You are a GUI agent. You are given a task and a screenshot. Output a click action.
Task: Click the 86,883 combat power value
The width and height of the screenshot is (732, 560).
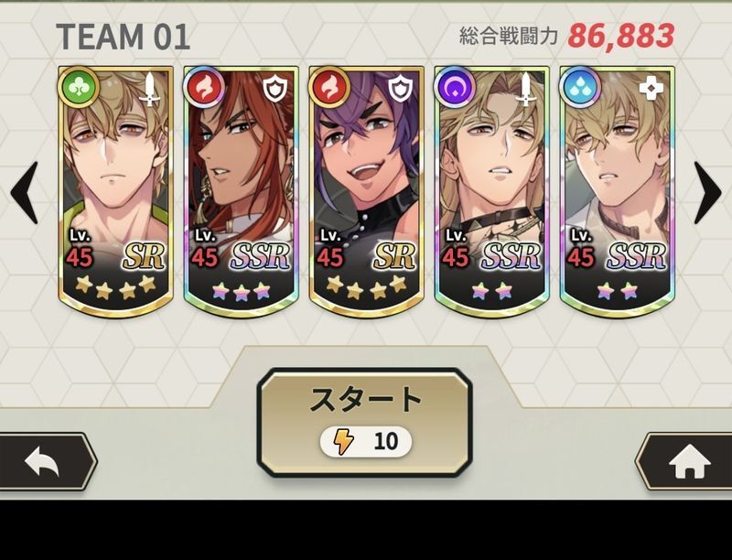click(x=621, y=36)
